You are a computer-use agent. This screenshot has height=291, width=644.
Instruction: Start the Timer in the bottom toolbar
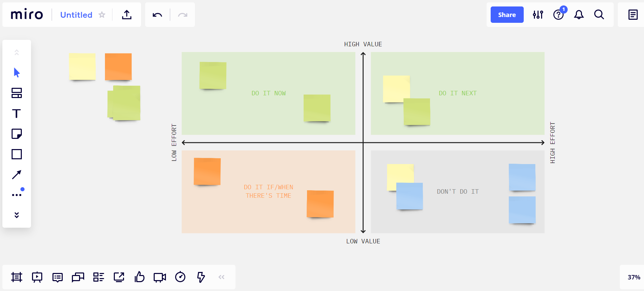180,277
